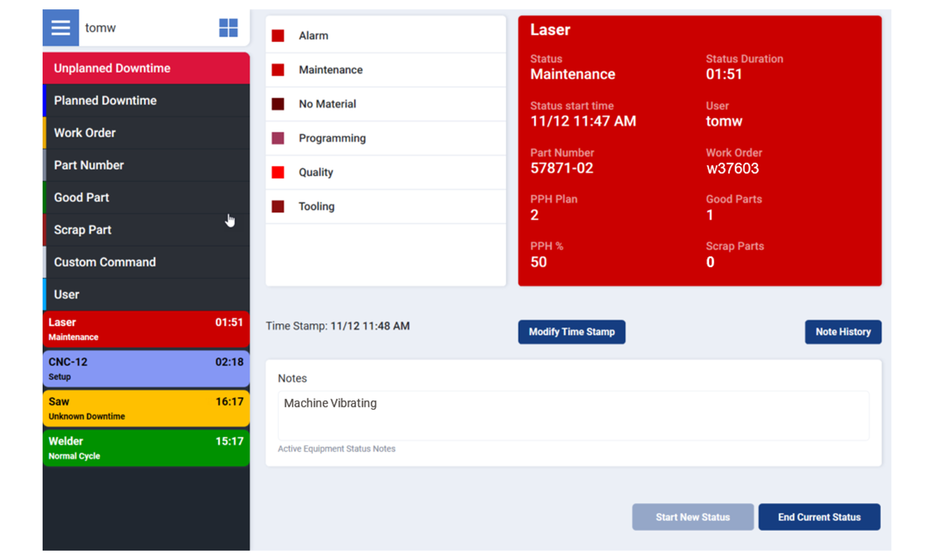
Task: Click the Notes text field
Action: [x=573, y=415]
